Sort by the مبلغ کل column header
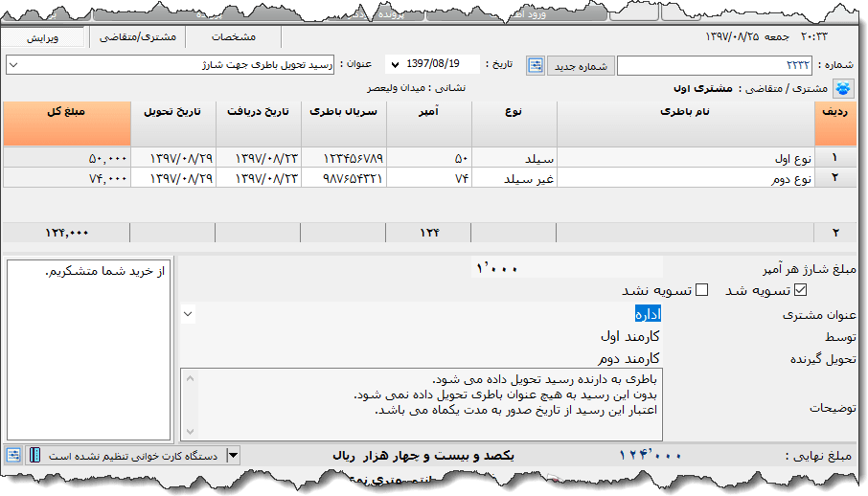The width and height of the screenshot is (868, 496). pyautogui.click(x=67, y=124)
